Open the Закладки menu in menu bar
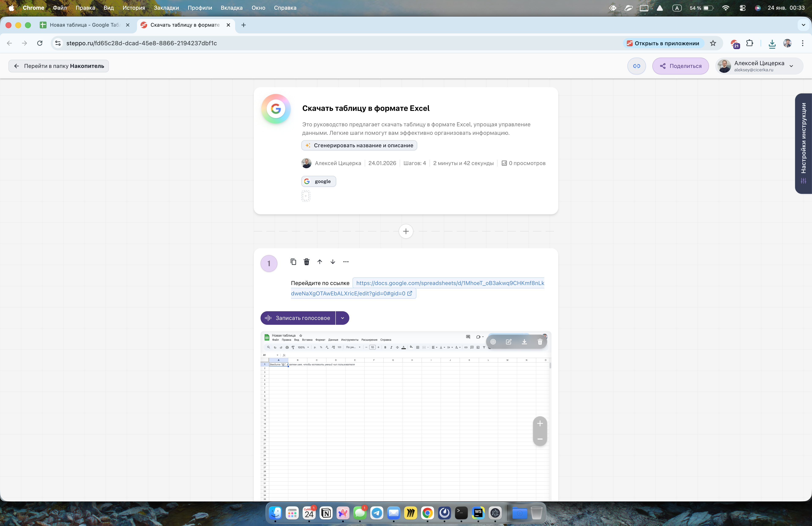Screen dimensions: 812x526 click(166, 7)
